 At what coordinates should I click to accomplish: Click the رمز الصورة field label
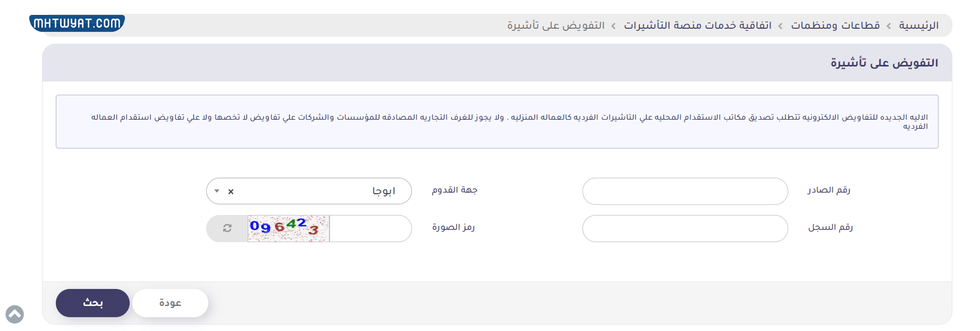tap(453, 227)
